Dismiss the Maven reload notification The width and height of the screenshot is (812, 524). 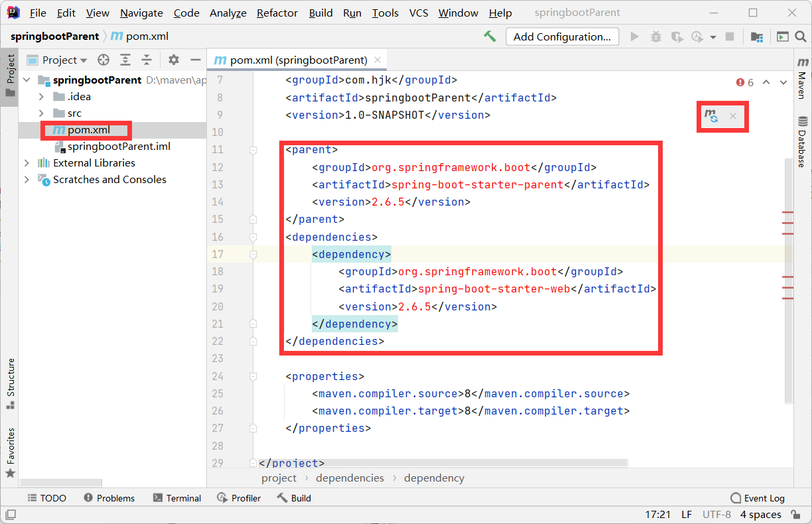pyautogui.click(x=733, y=116)
